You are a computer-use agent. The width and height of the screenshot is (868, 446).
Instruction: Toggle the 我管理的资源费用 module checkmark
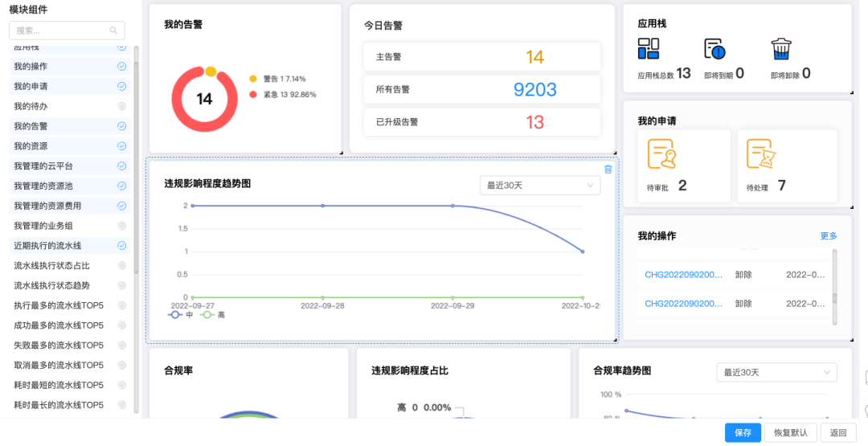122,206
